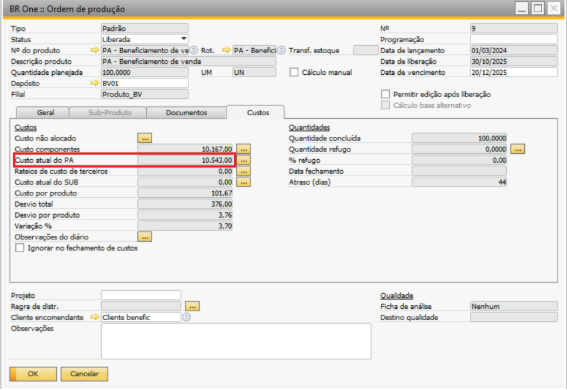This screenshot has height=390, width=567.
Task: Click the Atraso (dias) value 44
Action: (459, 182)
